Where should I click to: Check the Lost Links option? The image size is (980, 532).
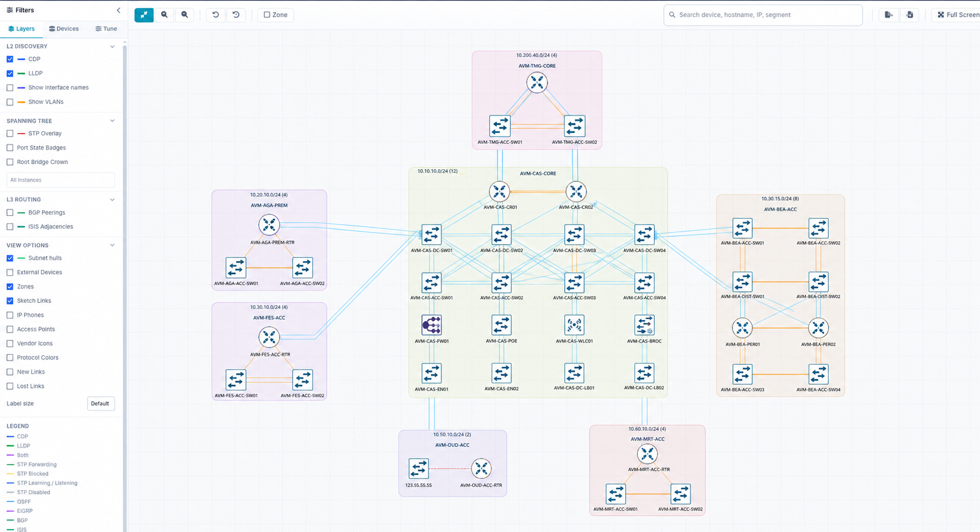[x=10, y=386]
